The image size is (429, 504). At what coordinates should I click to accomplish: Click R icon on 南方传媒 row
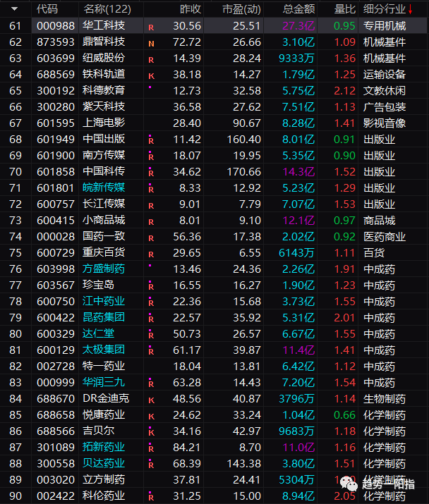[151, 156]
